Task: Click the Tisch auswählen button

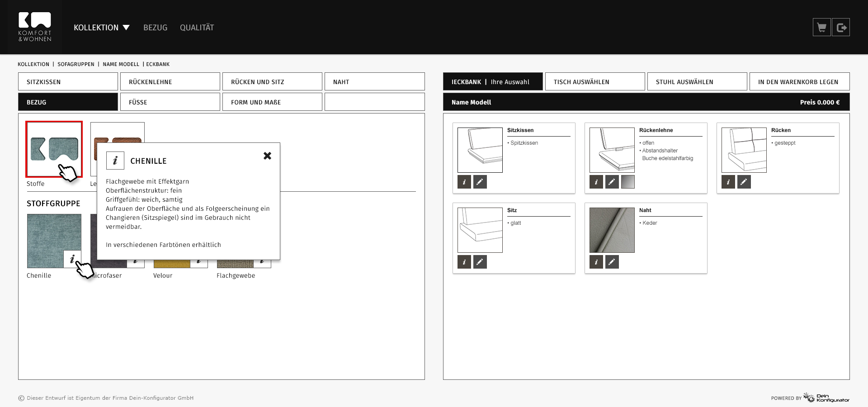Action: tap(594, 82)
